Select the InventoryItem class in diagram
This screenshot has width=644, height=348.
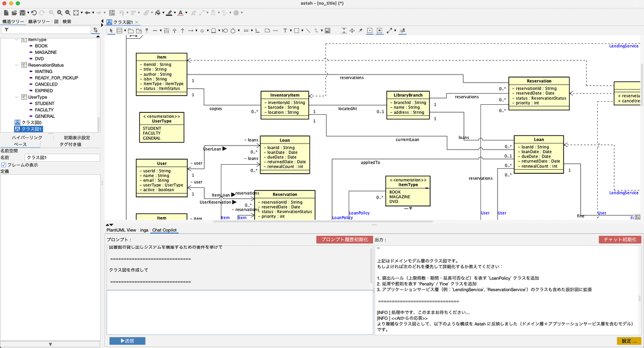click(285, 105)
